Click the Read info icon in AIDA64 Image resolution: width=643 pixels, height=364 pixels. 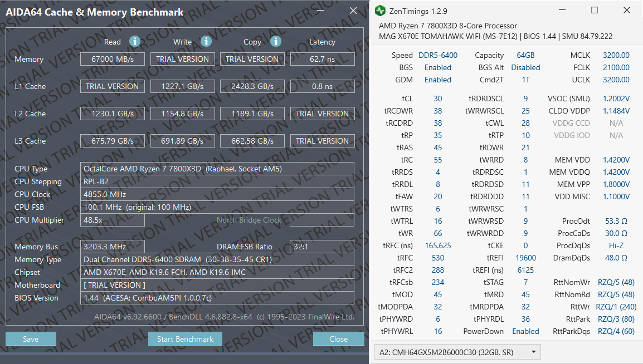click(x=134, y=41)
